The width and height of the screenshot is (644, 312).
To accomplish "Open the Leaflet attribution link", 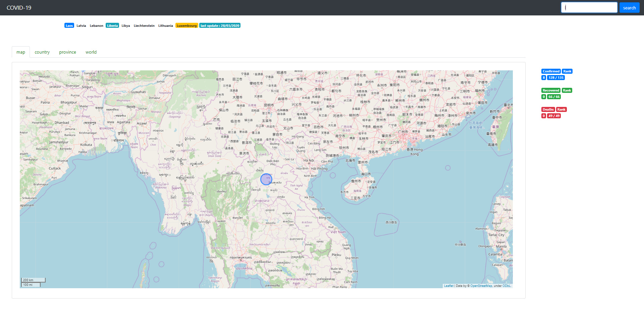I will (x=448, y=286).
